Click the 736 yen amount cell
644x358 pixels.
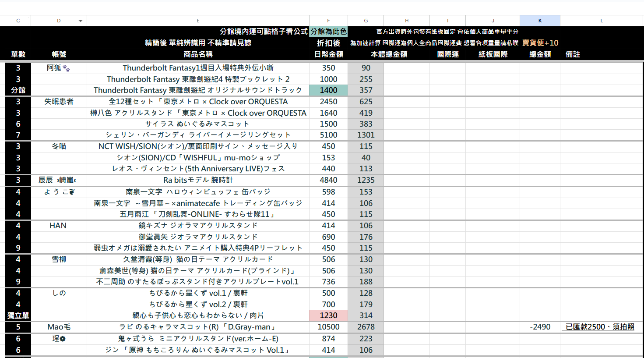328,282
